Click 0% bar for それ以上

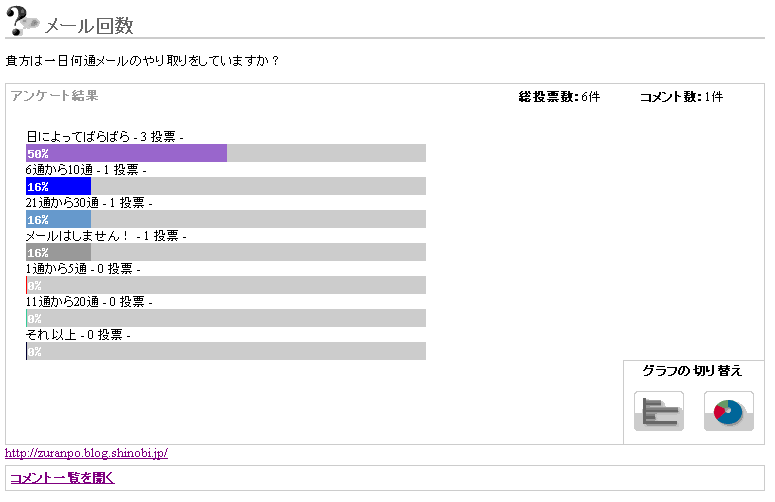33,351
